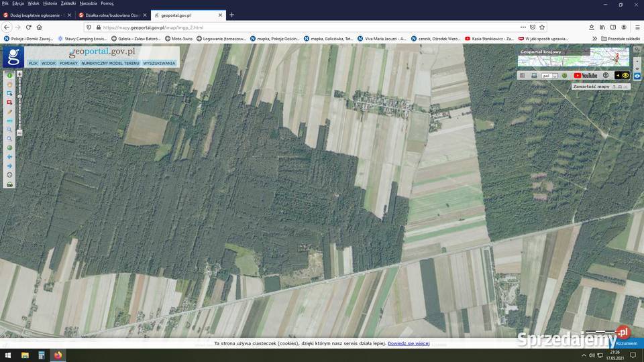Click 'Dowiedz się więcej' cookies link
This screenshot has height=362, width=644.
(409, 343)
